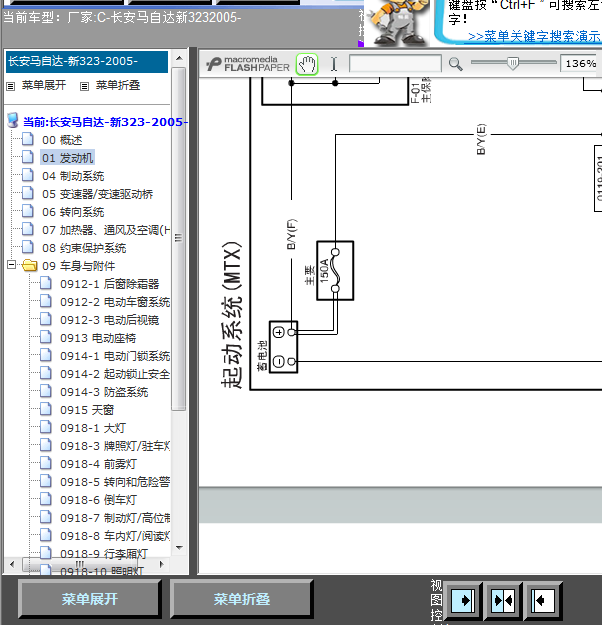Screen dimensions: 602x625
Task: Open tree item 04 制动系统
Action: point(73,176)
